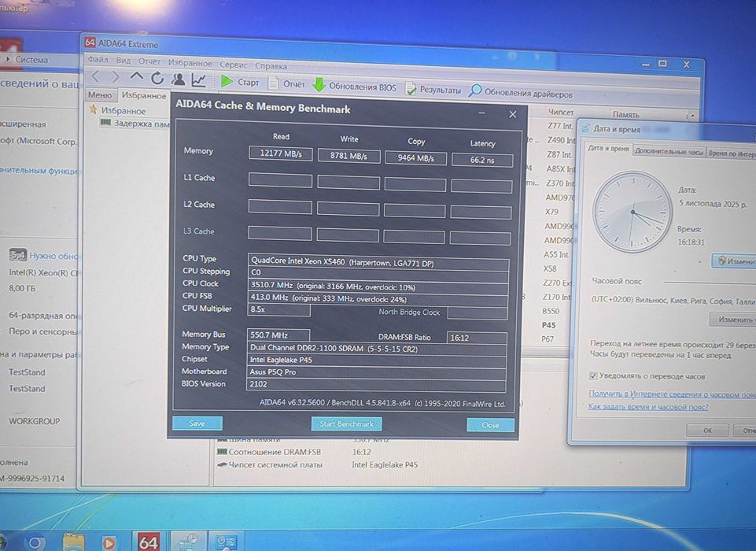Open the Справка menu

(271, 66)
